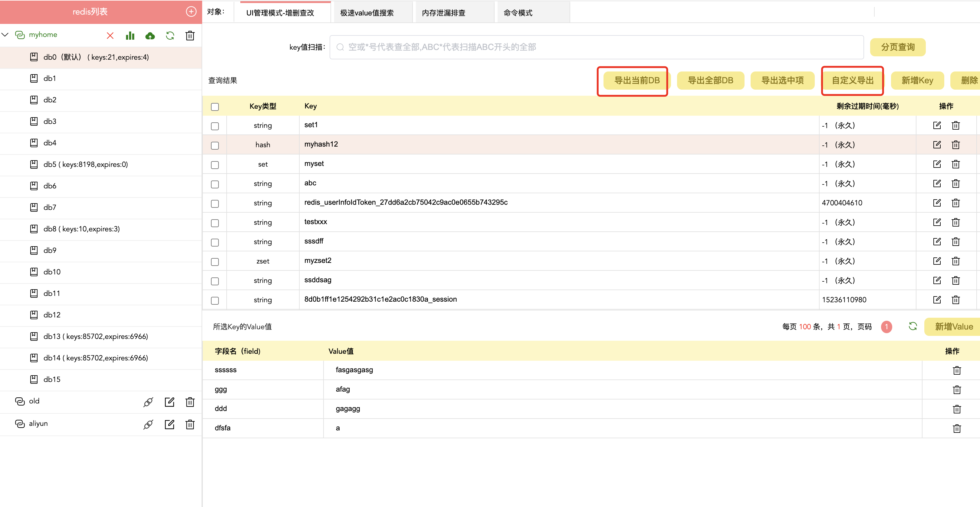This screenshot has width=980, height=507.
Task: Select the checkbox for testxxx key
Action: tap(215, 223)
